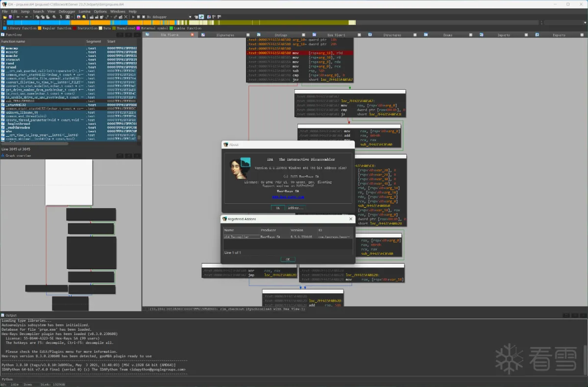Switch to the Signatures tab
Image resolution: width=588 pixels, height=387 pixels.
pyautogui.click(x=225, y=35)
